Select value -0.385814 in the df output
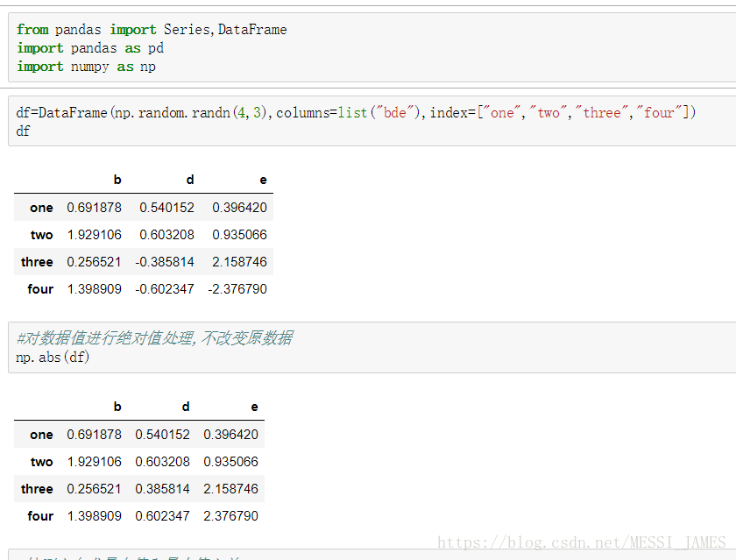Screen dimensions: 736x560 tap(165, 262)
